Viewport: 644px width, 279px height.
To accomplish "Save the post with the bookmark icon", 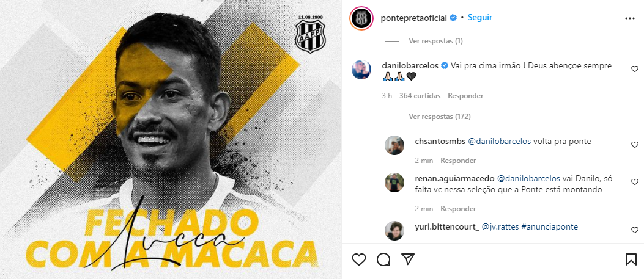I will 631,259.
